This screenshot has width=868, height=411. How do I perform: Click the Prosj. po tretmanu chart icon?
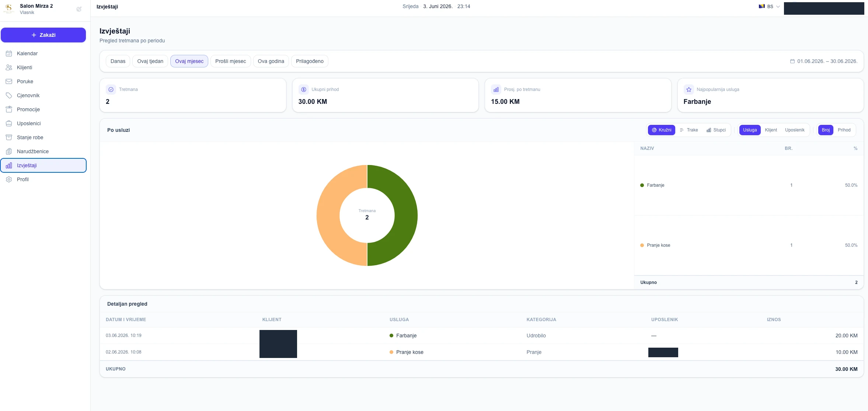496,89
